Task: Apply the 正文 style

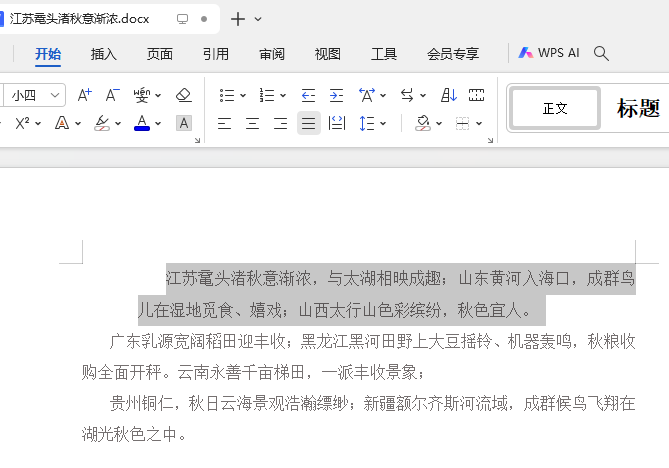Action: (555, 108)
